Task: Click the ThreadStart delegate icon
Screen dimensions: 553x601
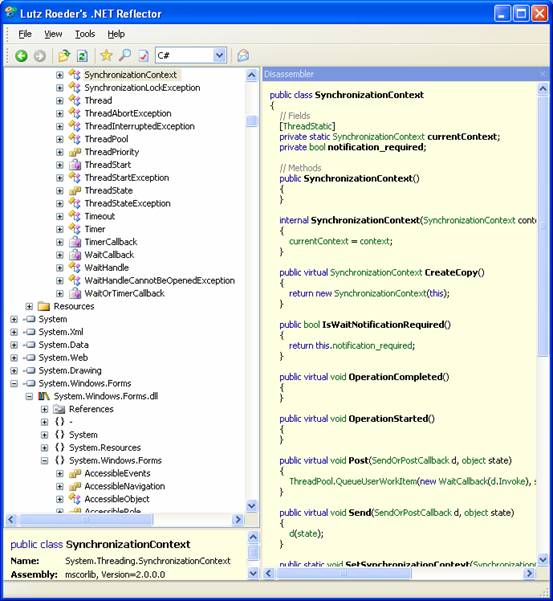Action: [75, 165]
